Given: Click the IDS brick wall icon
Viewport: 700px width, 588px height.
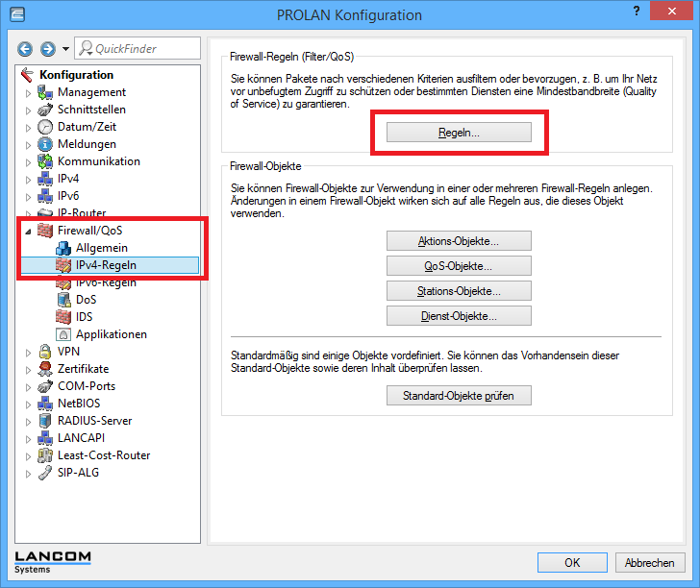Looking at the screenshot, I should [63, 317].
